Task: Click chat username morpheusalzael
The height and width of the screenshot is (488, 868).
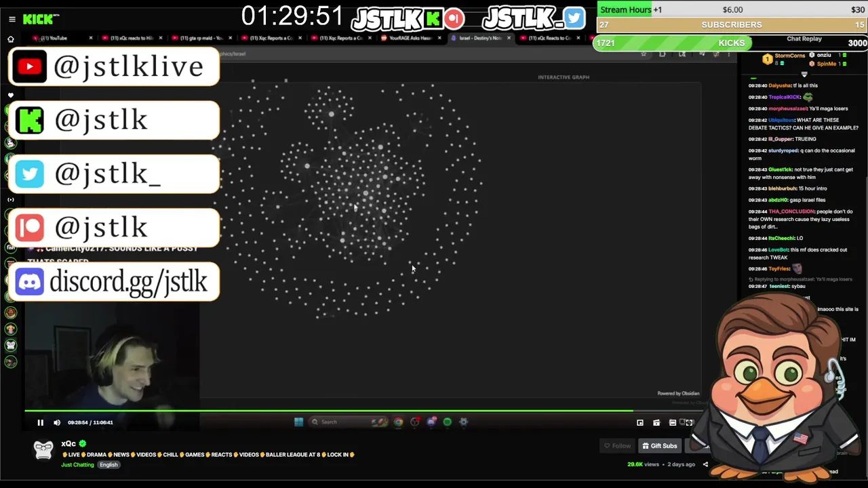Action: pyautogui.click(x=787, y=108)
